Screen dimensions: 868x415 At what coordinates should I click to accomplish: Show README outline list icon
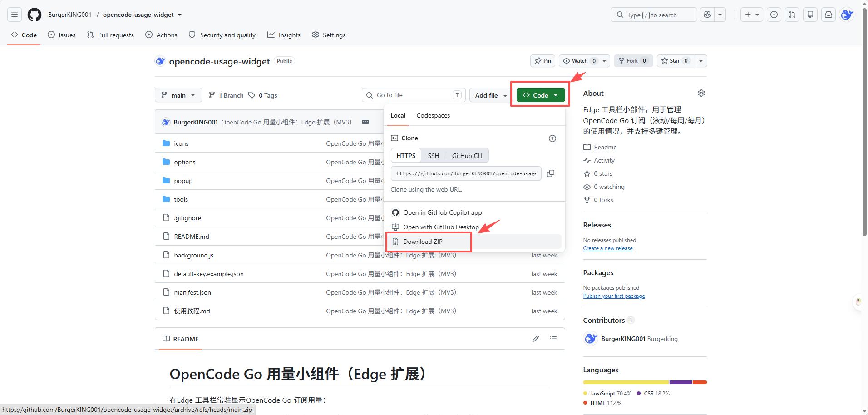click(553, 339)
